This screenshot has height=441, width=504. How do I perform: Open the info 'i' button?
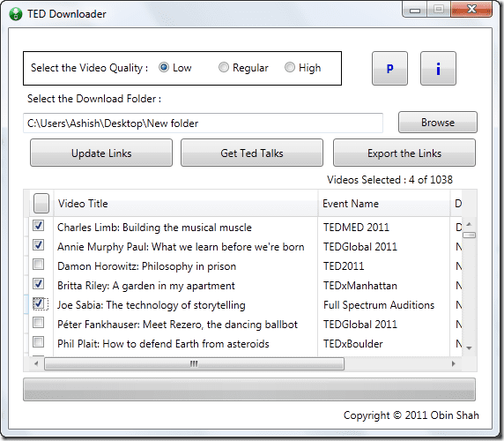(438, 68)
